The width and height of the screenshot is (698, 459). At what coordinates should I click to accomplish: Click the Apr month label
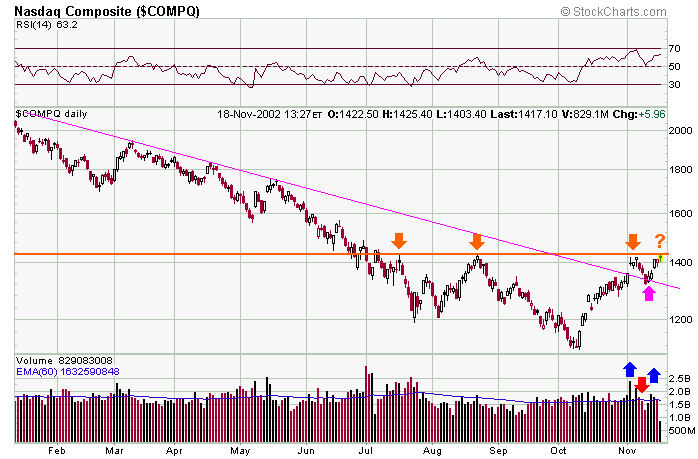pyautogui.click(x=174, y=451)
